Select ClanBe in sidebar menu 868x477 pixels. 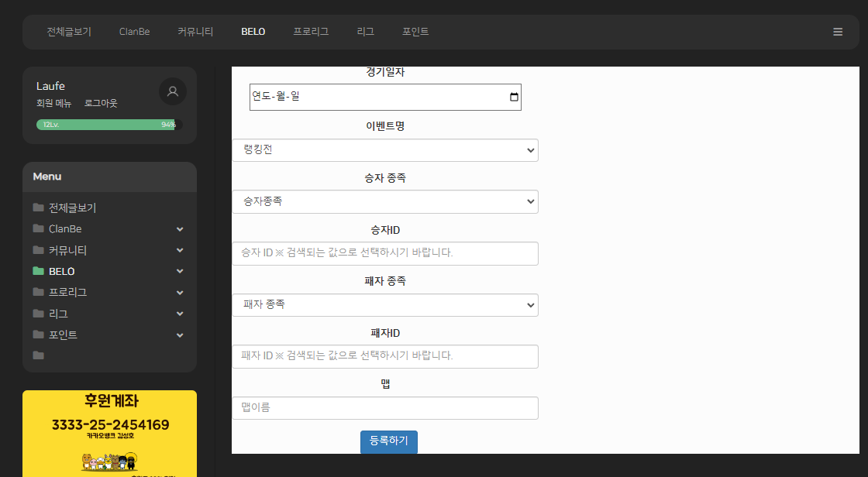pyautogui.click(x=65, y=229)
